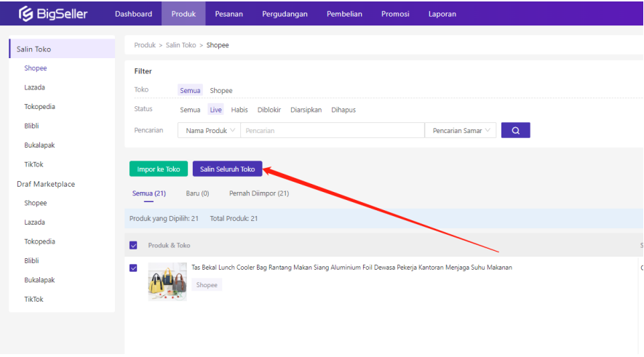Image resolution: width=644 pixels, height=357 pixels.
Task: Click the blue search magnifier button
Action: [x=515, y=130]
